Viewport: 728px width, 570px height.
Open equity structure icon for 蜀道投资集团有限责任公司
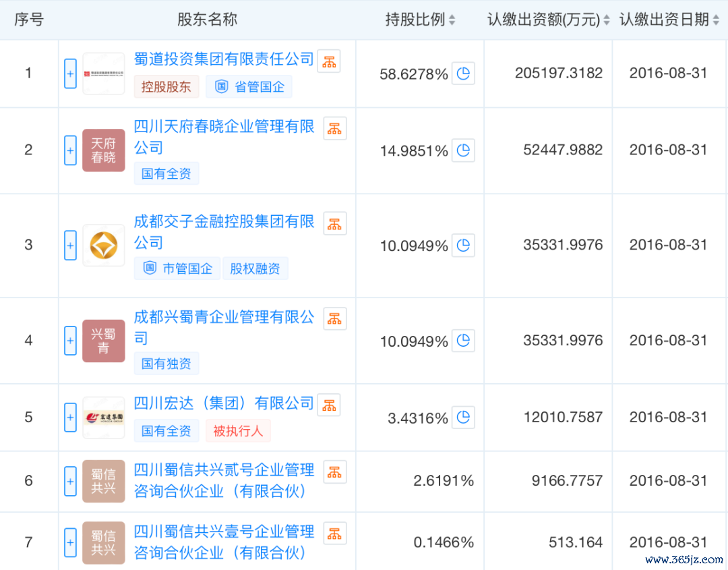[329, 61]
